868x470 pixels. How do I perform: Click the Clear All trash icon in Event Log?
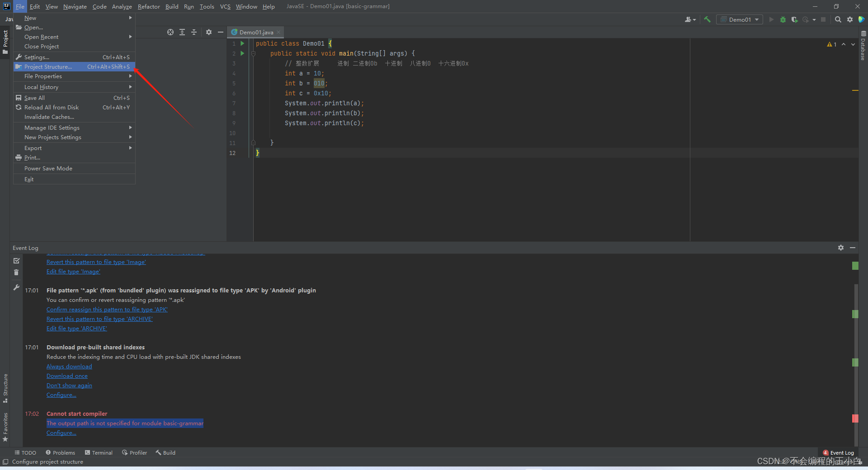[16, 273]
